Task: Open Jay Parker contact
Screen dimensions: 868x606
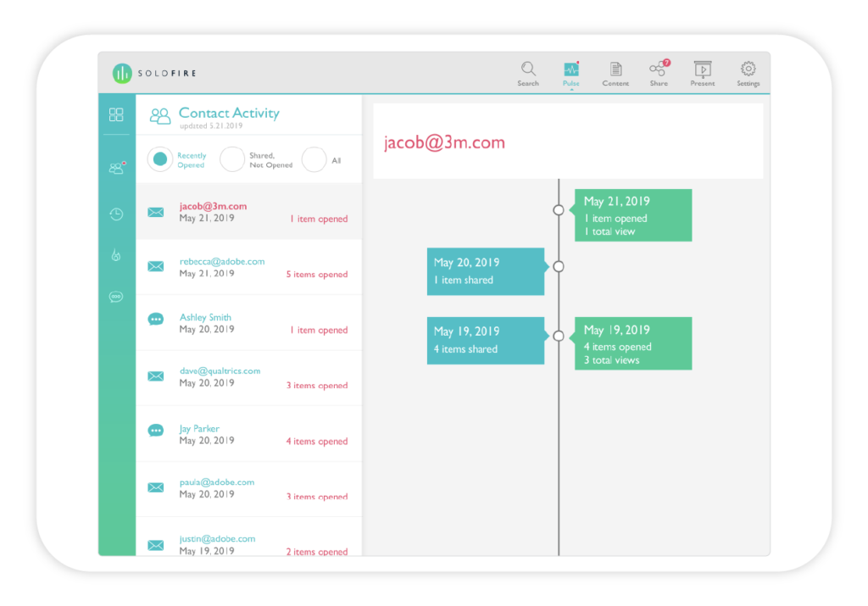Action: coord(249,434)
